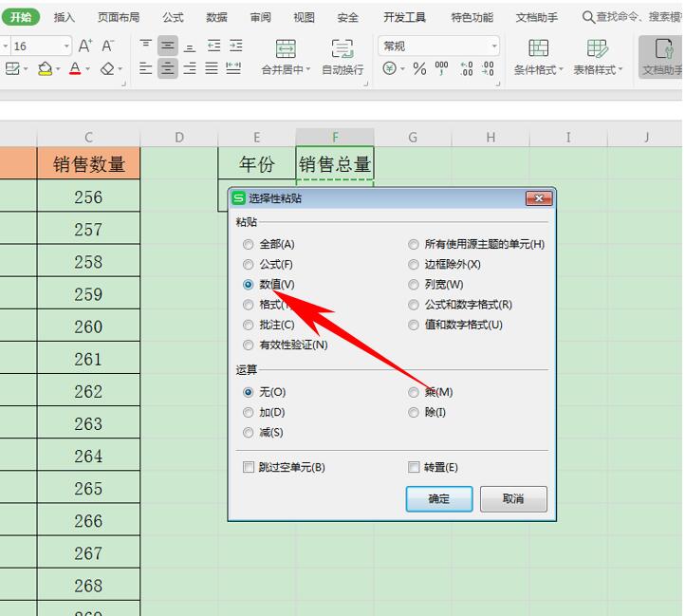Click the eraser clear format icon

pos(107,68)
